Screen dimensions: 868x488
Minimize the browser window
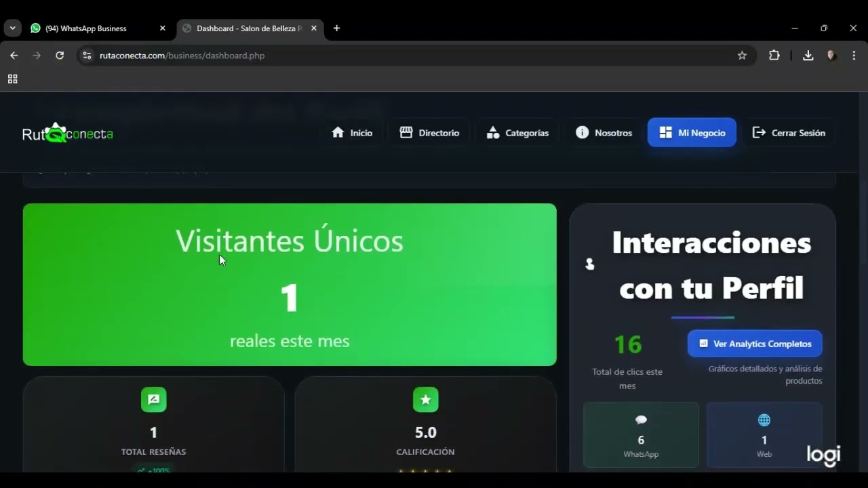tap(795, 28)
